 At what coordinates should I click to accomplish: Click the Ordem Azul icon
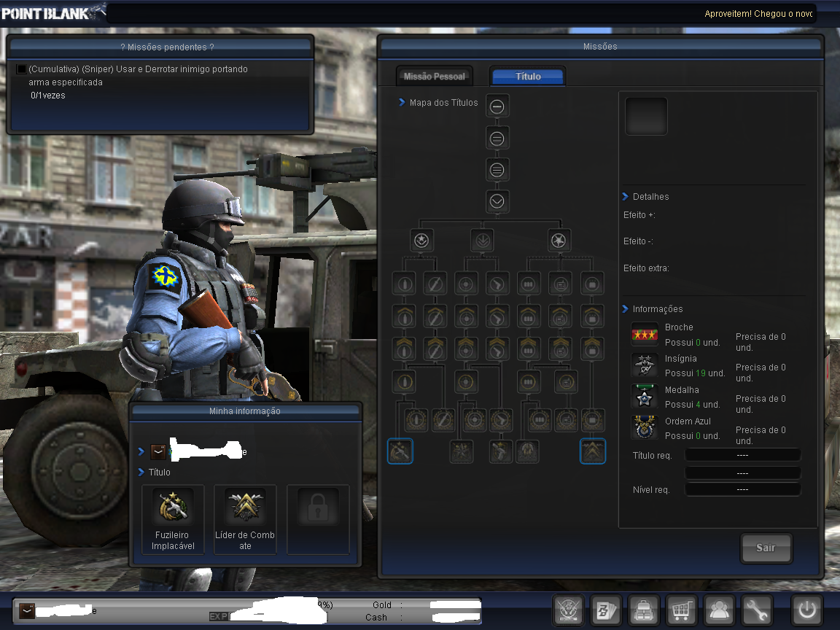645,428
